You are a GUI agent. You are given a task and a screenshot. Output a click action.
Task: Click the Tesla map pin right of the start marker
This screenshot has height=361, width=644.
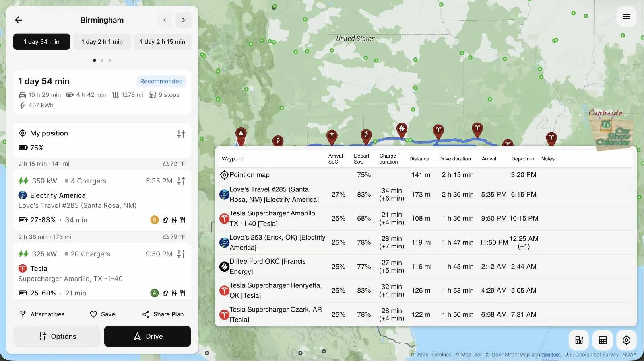tap(332, 137)
